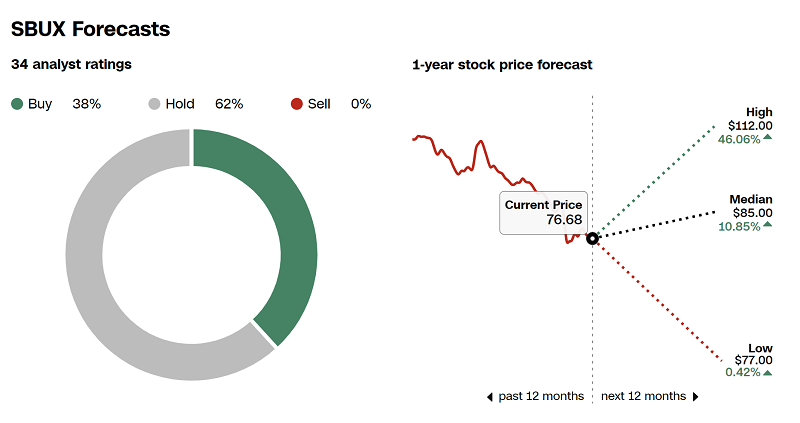
Task: Click the up triangle next to 46.06%
Action: pyautogui.click(x=768, y=140)
